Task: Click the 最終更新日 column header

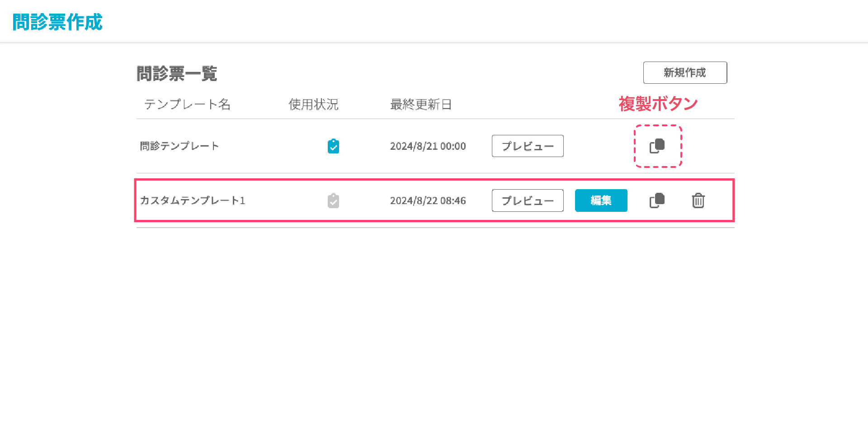Action: pos(420,105)
